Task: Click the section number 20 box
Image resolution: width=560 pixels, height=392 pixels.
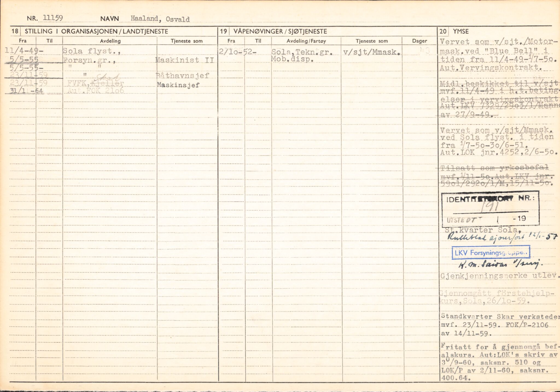Action: (443, 31)
